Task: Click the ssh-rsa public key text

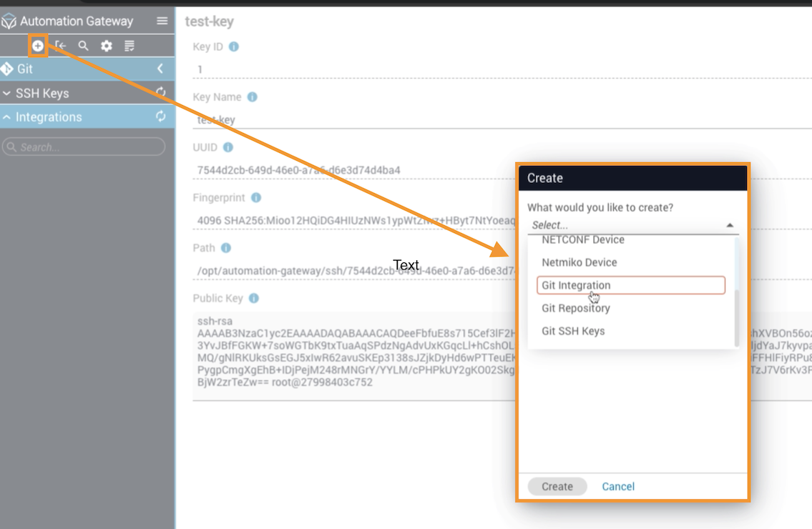Action: pyautogui.click(x=356, y=352)
